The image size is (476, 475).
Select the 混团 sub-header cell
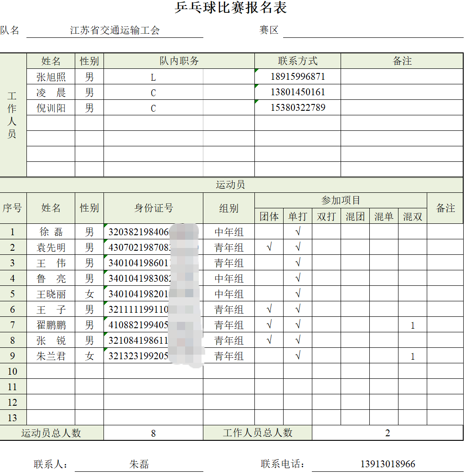tap(355, 217)
